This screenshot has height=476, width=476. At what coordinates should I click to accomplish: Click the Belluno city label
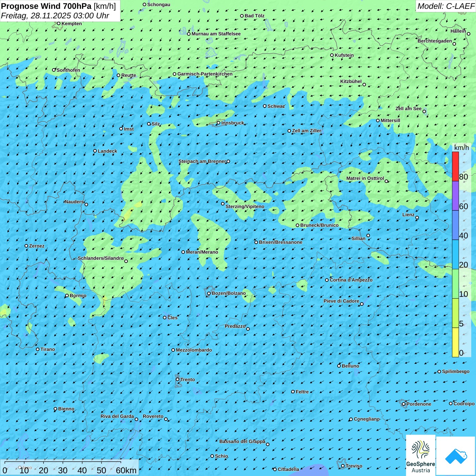click(x=350, y=366)
